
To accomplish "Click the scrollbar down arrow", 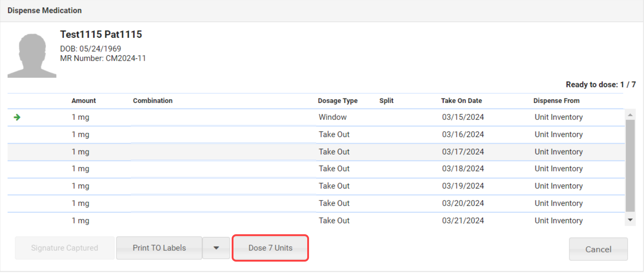I will coord(630,220).
